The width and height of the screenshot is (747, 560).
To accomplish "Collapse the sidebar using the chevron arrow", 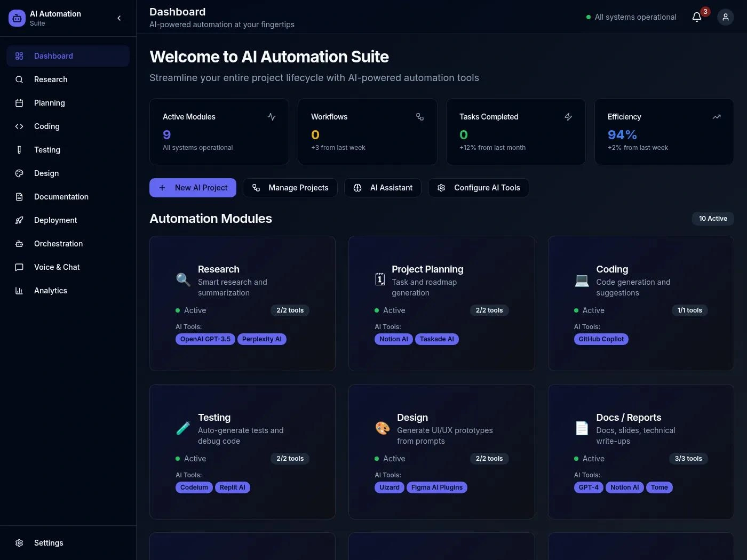I will [x=119, y=18].
